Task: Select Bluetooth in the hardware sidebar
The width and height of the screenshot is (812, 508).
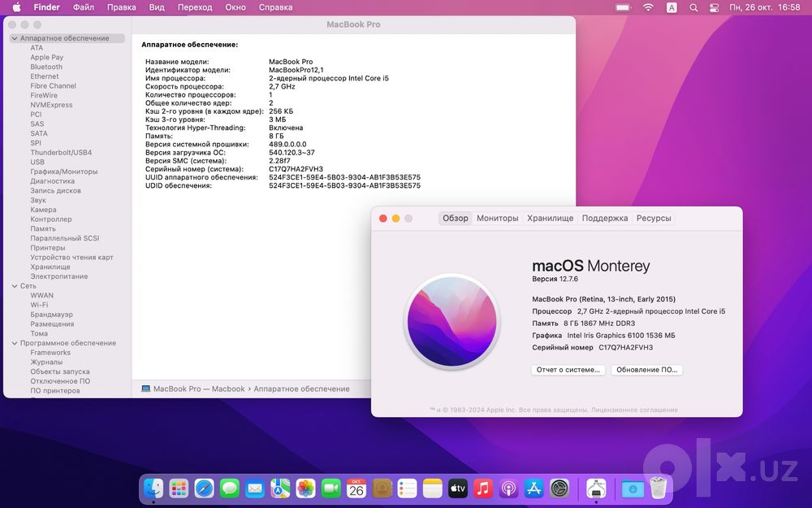Action: click(46, 67)
